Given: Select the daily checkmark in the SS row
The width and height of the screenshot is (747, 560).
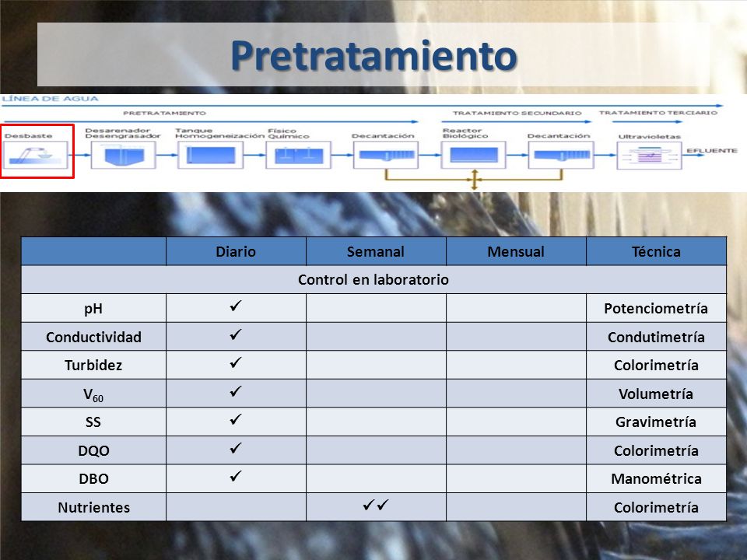Looking at the screenshot, I should coord(235,419).
